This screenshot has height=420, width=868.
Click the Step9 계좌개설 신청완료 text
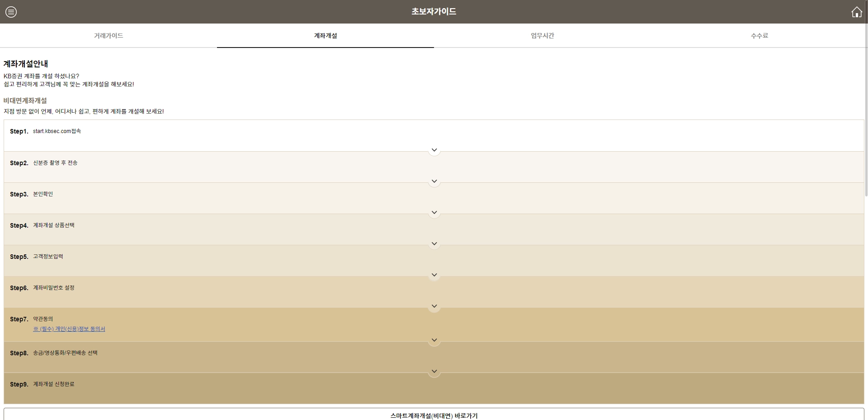coord(54,384)
